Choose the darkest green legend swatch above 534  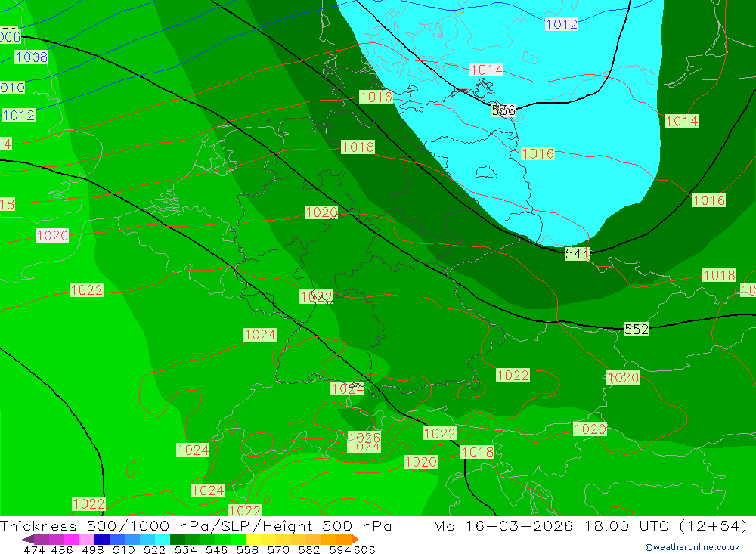point(178,539)
